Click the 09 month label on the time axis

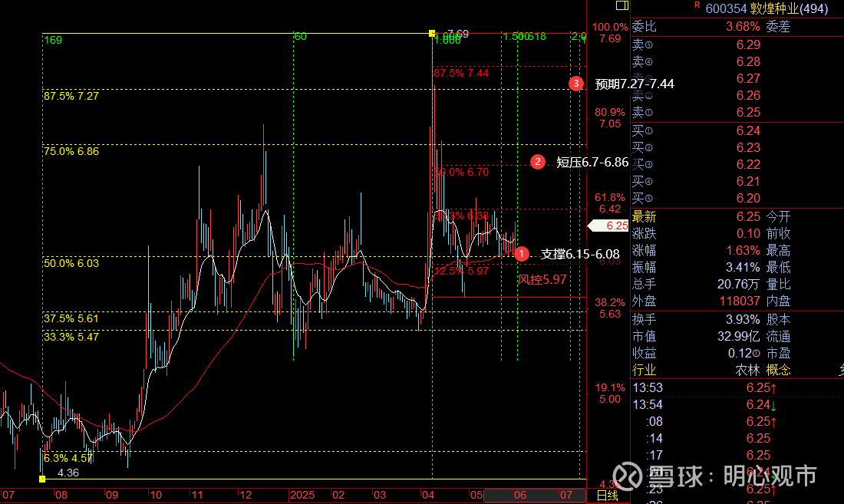tap(111, 496)
